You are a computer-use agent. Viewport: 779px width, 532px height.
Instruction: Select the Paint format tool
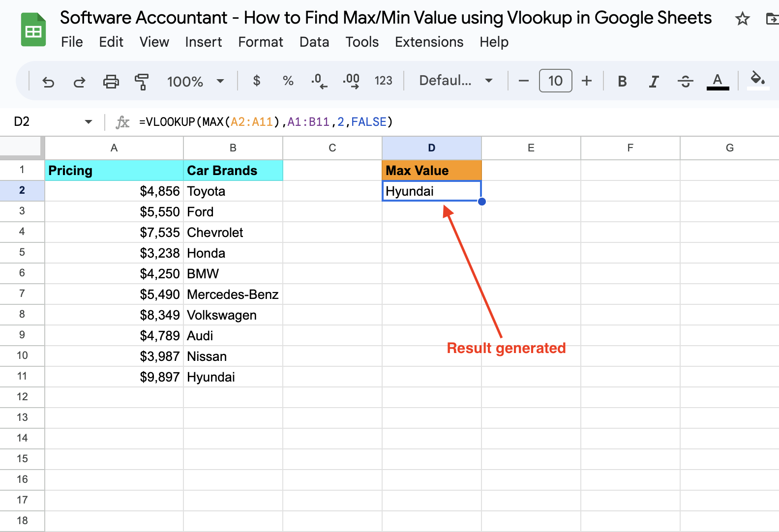pos(142,81)
